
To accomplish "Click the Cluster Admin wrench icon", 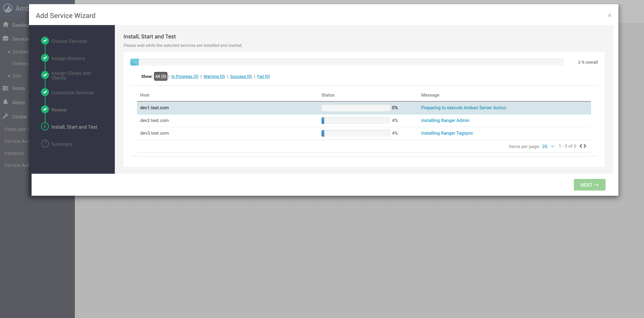I will pos(5,116).
